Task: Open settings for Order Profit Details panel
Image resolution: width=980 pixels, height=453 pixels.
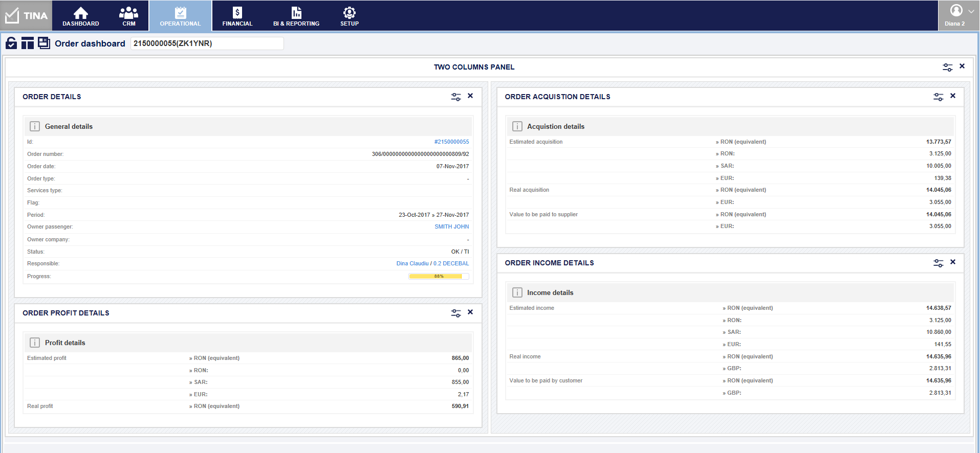Action: (x=455, y=313)
